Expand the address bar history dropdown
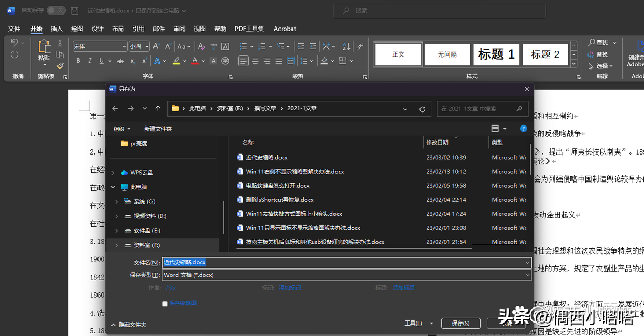 click(405, 109)
